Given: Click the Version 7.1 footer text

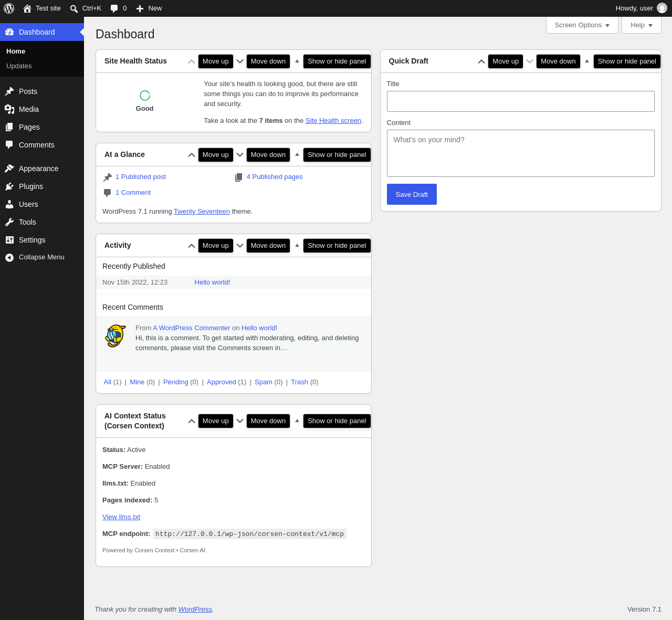Looking at the screenshot, I should (644, 610).
